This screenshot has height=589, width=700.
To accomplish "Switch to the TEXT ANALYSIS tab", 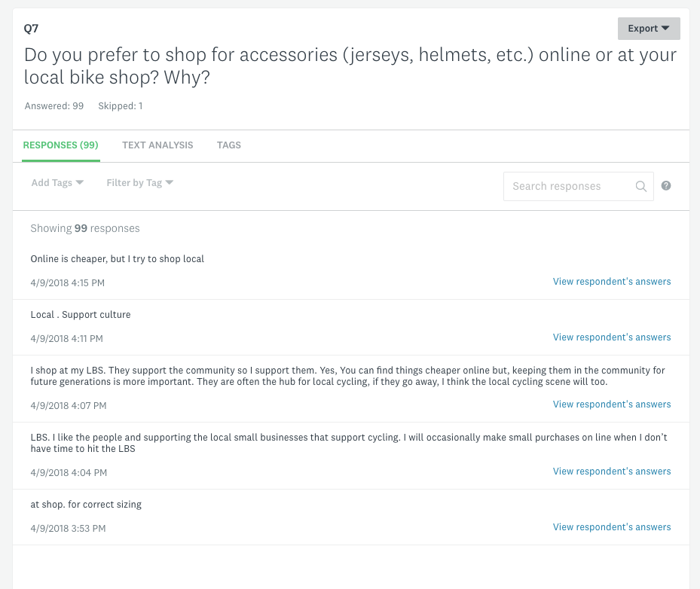I will [x=157, y=145].
